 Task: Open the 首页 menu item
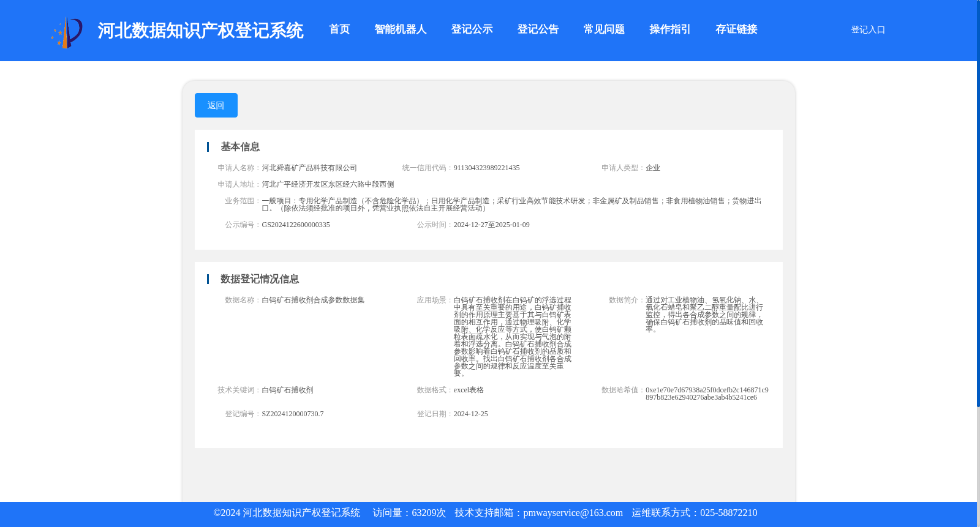(339, 29)
